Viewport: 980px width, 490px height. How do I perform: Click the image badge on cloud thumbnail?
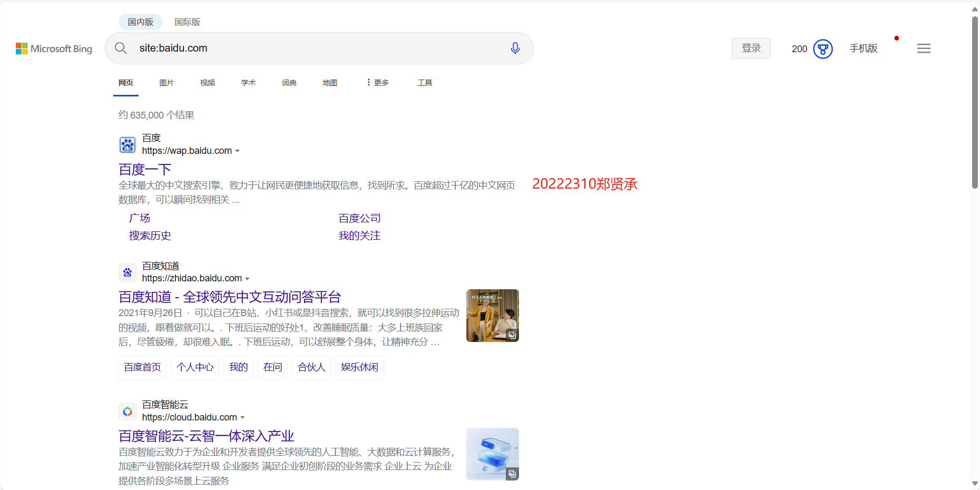(512, 474)
